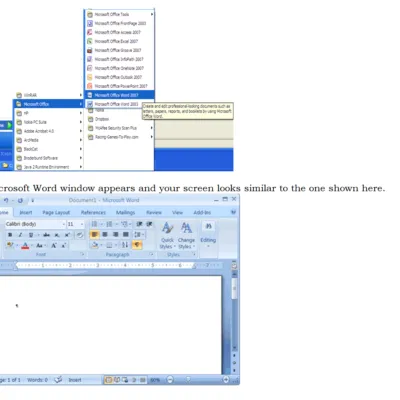Apply multilevel list
Image resolution: width=400 pixels, height=400 pixels.
pyautogui.click(x=124, y=224)
